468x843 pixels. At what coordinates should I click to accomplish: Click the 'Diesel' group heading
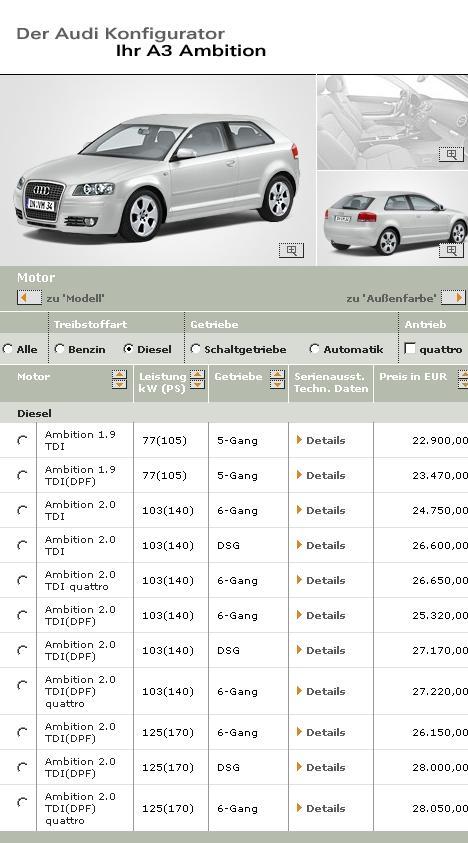coord(34,413)
